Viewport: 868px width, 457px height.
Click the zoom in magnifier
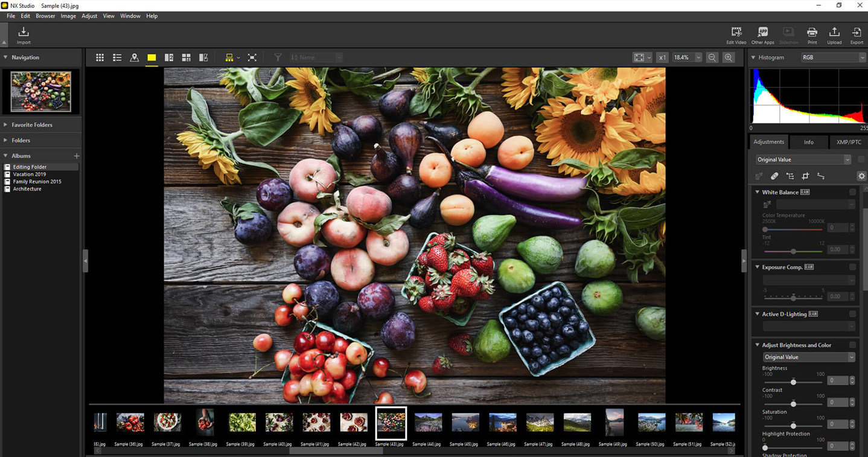[729, 57]
